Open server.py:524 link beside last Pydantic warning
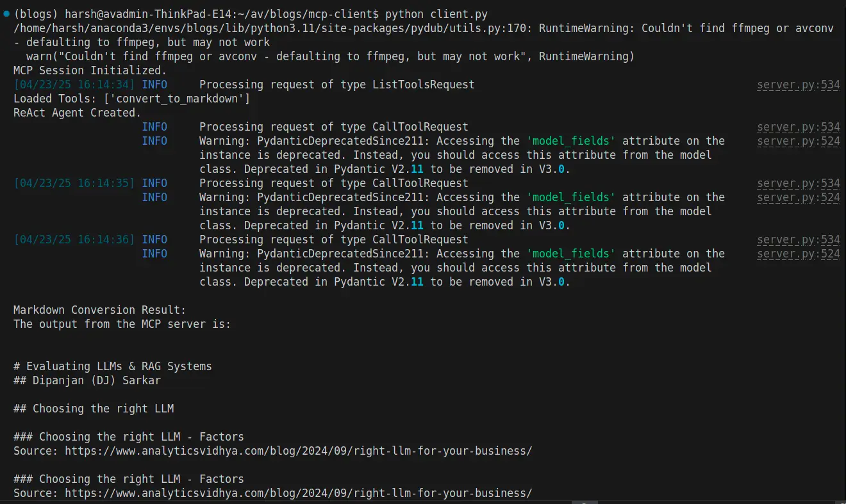Viewport: 846px width, 504px height. [x=798, y=254]
